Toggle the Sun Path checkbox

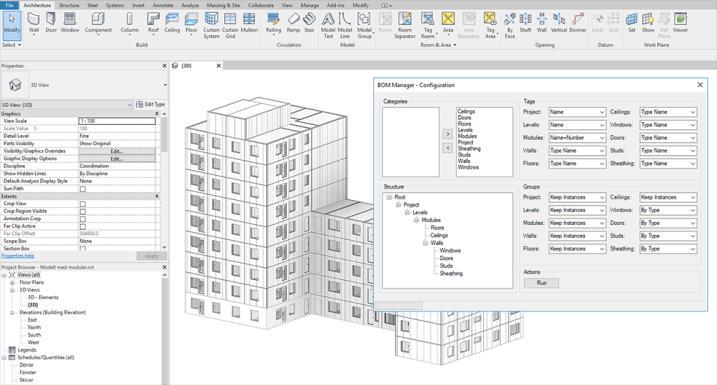(83, 189)
